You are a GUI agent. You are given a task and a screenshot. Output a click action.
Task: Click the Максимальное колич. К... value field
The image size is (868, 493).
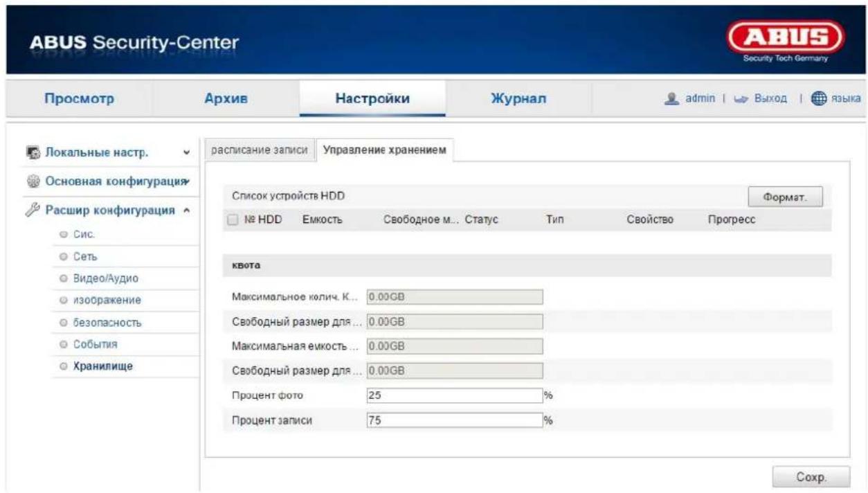click(454, 297)
